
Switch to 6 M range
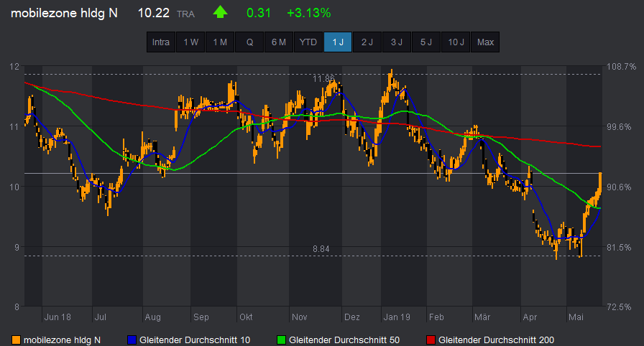pos(279,42)
